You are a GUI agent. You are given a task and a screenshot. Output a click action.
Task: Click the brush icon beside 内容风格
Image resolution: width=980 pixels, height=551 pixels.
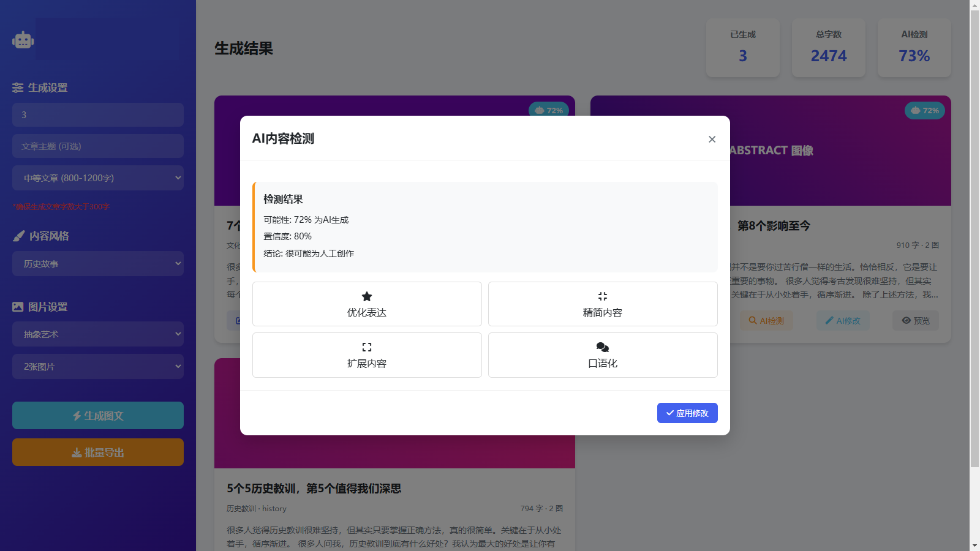(x=17, y=235)
